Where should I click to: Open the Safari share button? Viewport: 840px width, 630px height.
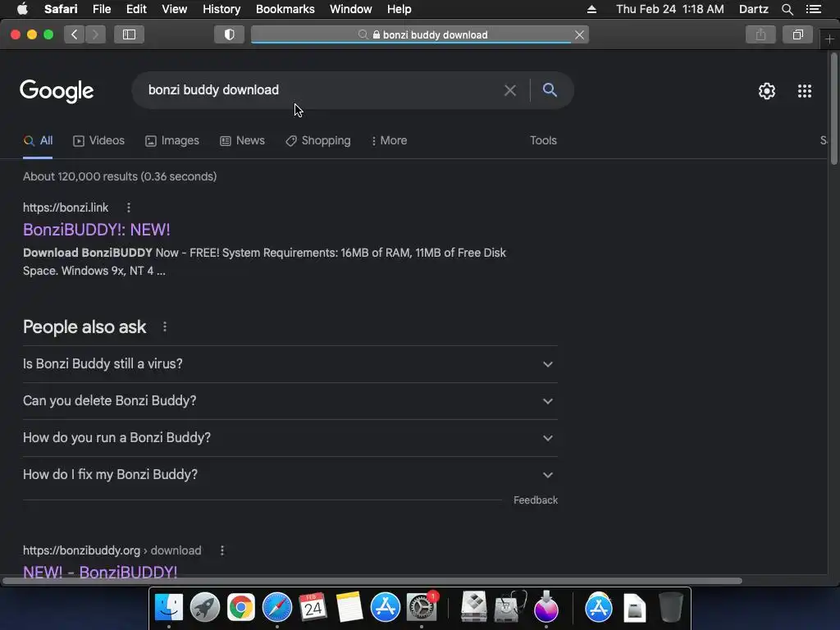(x=760, y=34)
